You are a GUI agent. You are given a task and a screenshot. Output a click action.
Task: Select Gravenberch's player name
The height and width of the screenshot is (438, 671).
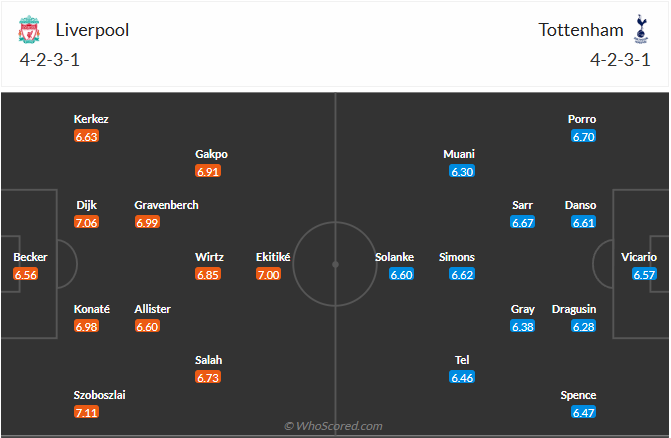point(166,205)
